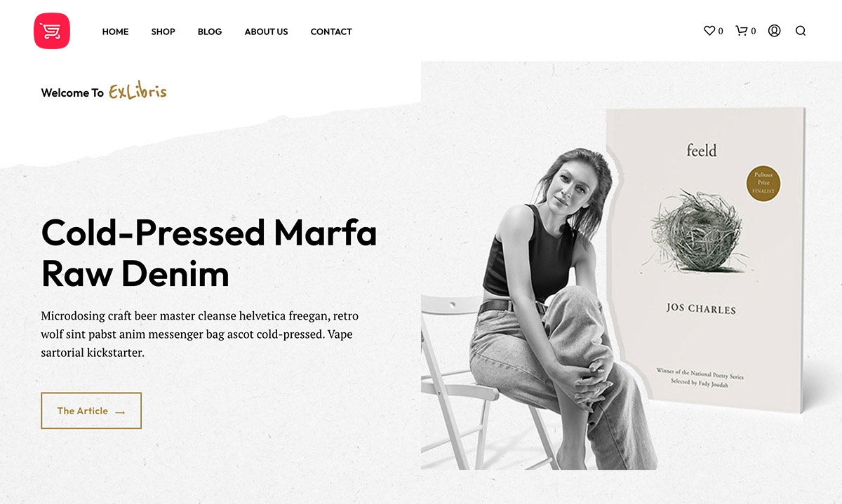The image size is (842, 504).
Task: Click the red shopping cart logo
Action: pyautogui.click(x=52, y=31)
